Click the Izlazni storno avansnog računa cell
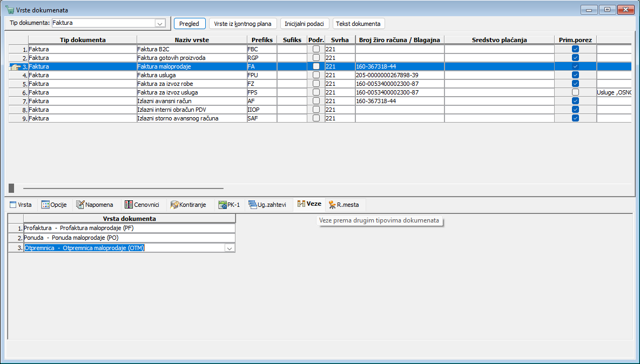This screenshot has height=364, width=640. click(192, 118)
